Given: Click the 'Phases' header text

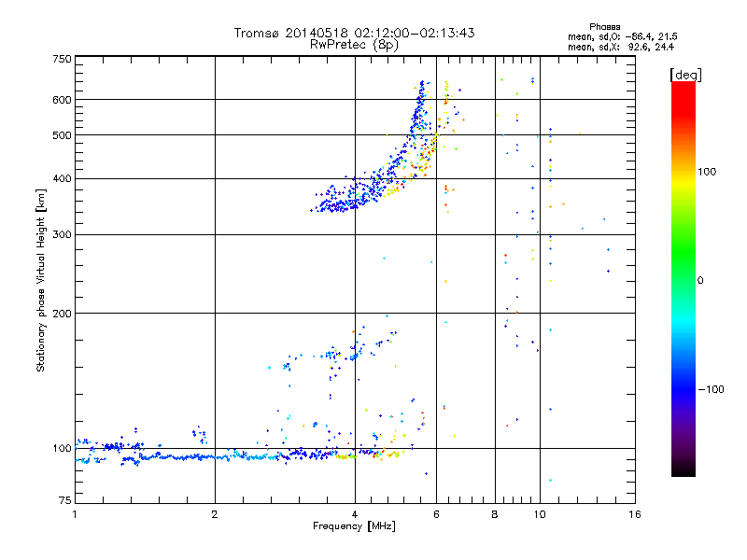Looking at the screenshot, I should tap(604, 27).
